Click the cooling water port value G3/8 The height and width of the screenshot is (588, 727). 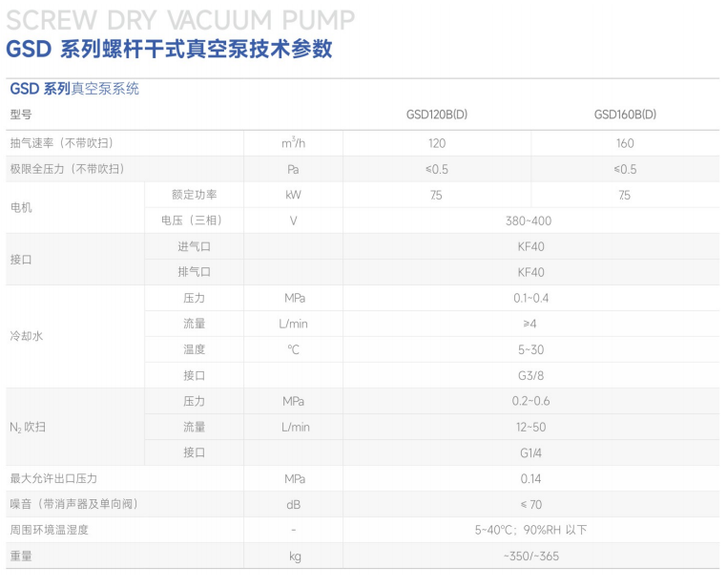pos(530,375)
